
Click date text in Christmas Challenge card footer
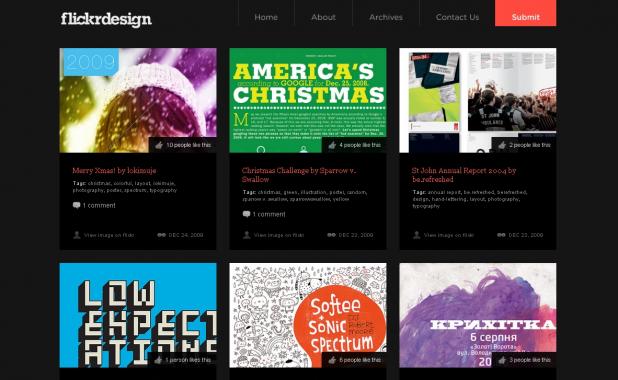[356, 235]
